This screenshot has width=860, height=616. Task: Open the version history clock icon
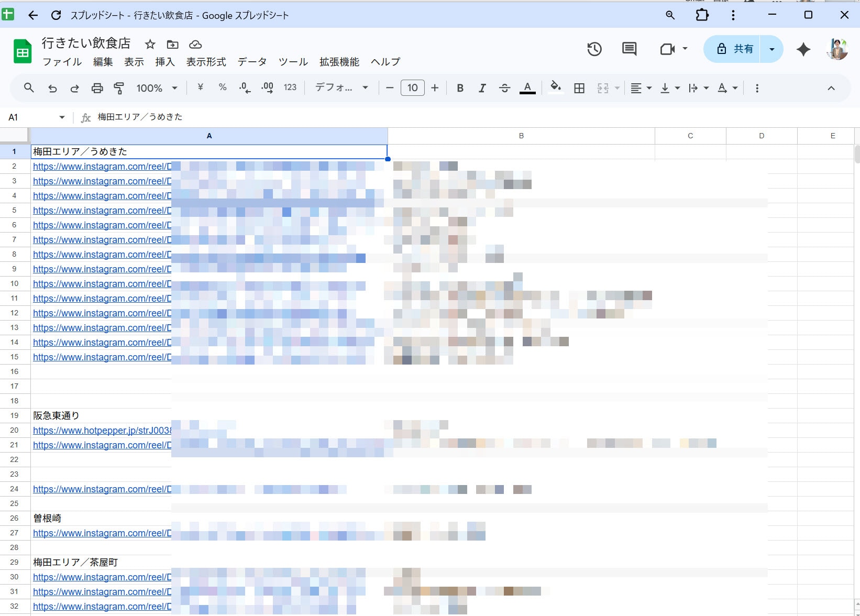click(x=594, y=49)
